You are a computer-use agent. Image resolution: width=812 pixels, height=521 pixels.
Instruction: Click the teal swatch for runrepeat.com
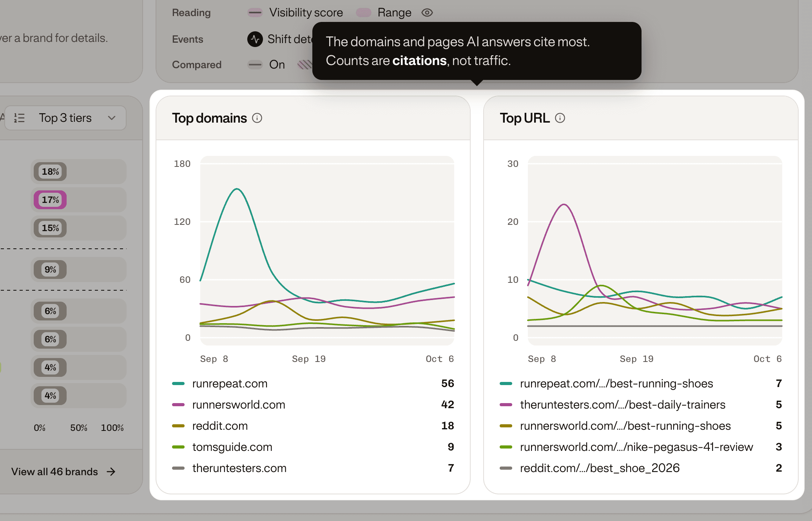[178, 384]
